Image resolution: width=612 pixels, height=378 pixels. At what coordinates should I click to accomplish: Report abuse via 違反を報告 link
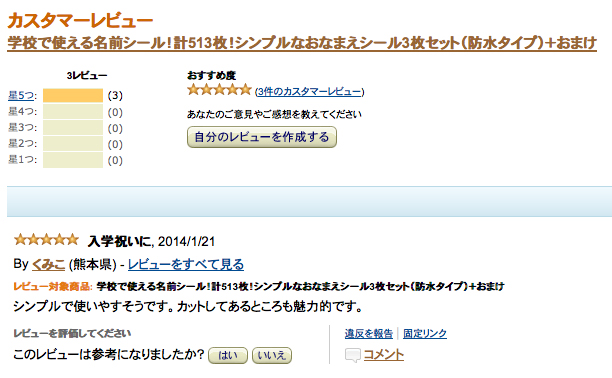pyautogui.click(x=368, y=333)
